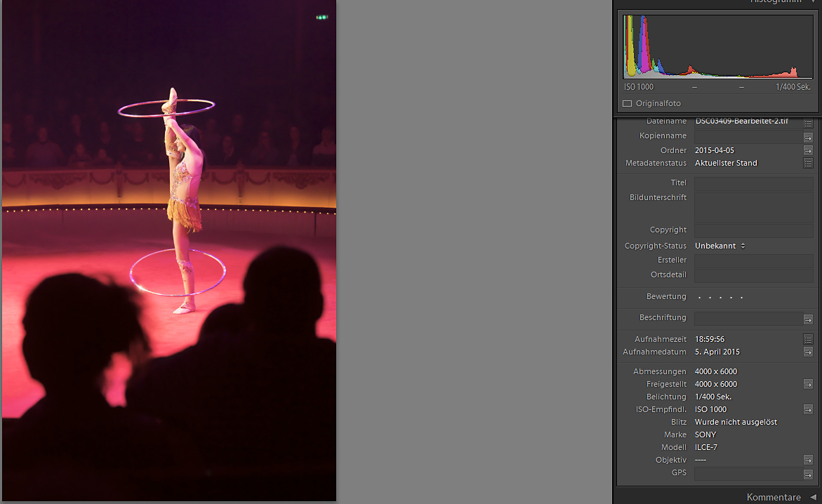The image size is (822, 504).
Task: Click the arrow icon beside Ordner 2015-04-05
Action: pyautogui.click(x=808, y=150)
